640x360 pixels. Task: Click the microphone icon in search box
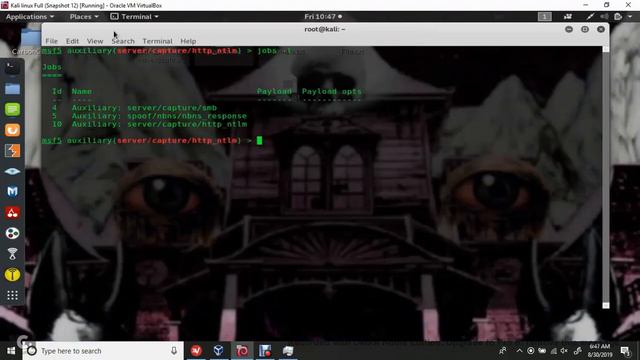(x=174, y=351)
